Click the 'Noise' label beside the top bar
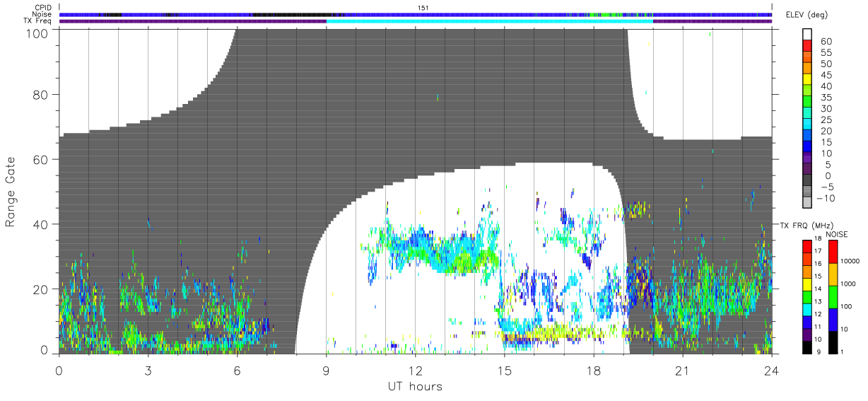This screenshot has height=401, width=868. [43, 14]
